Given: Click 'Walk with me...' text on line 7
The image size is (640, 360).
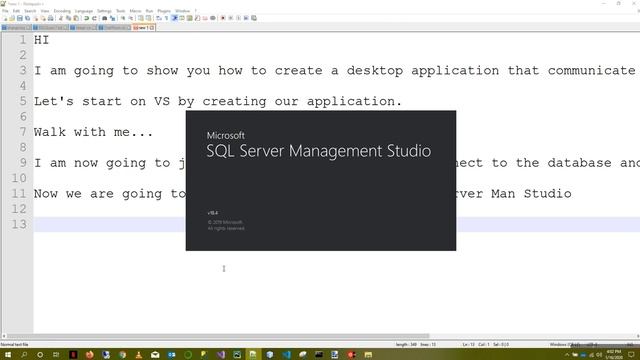Looking at the screenshot, I should [93, 132].
